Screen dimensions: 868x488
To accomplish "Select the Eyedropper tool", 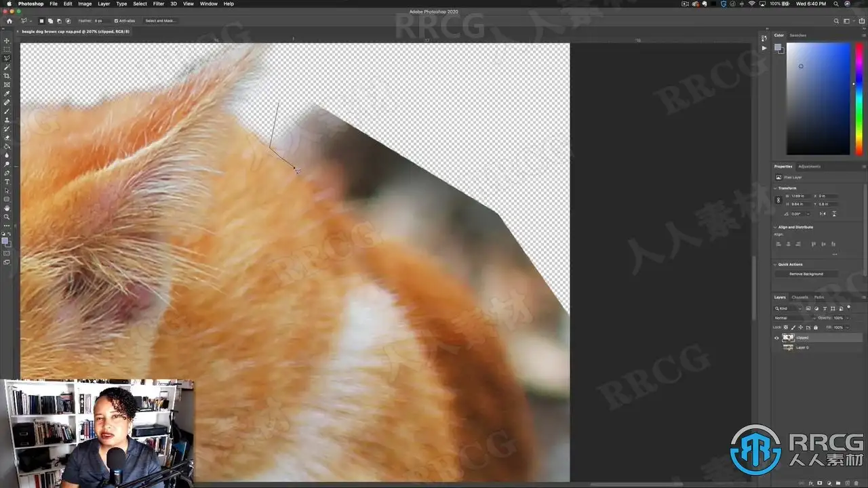I will click(x=7, y=94).
